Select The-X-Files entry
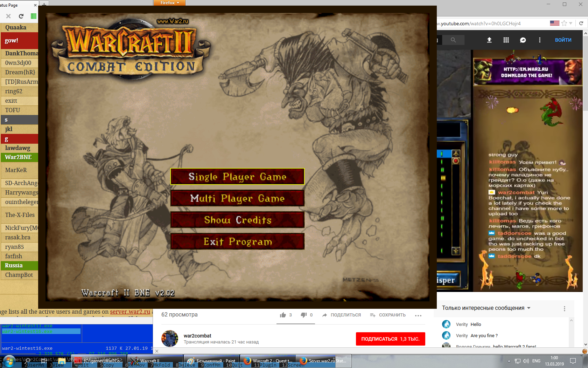Screen dimensions: 588x368 [x=19, y=215]
